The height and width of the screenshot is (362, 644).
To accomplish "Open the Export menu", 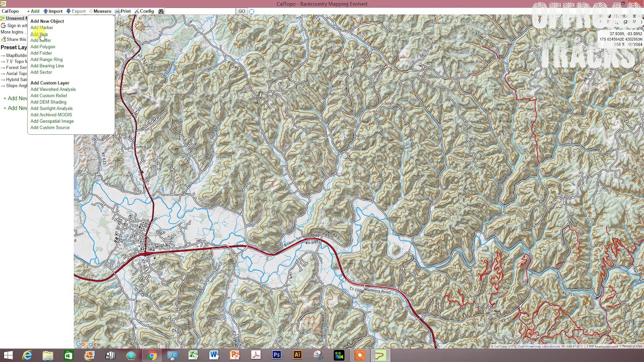I will point(76,11).
